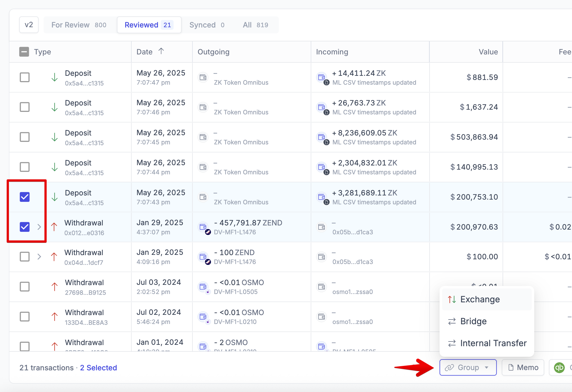This screenshot has width=572, height=392.
Task: Uncheck the 3,281,689.11 ZK deposit checkbox
Action: (x=25, y=197)
